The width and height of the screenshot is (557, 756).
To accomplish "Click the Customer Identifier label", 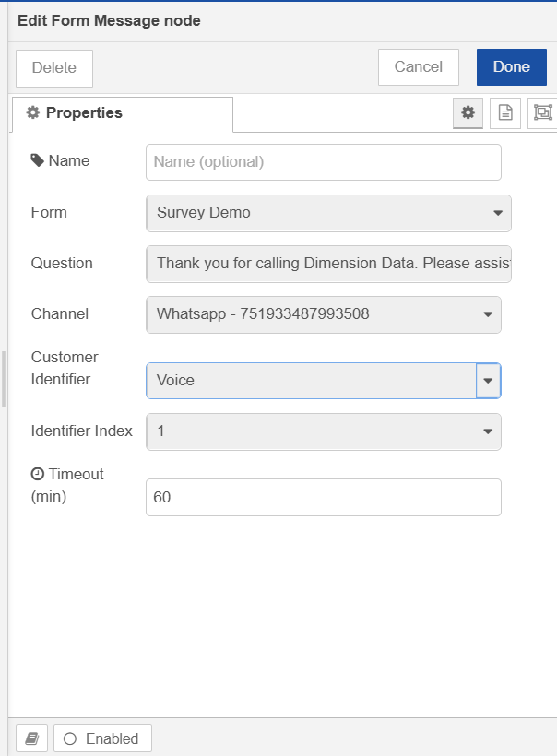I will coord(65,369).
